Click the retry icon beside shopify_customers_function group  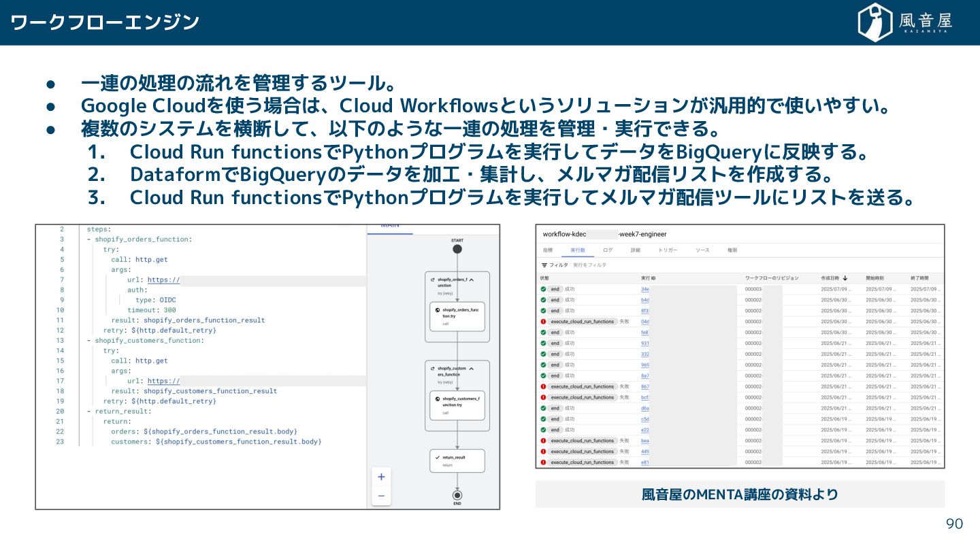(x=433, y=369)
